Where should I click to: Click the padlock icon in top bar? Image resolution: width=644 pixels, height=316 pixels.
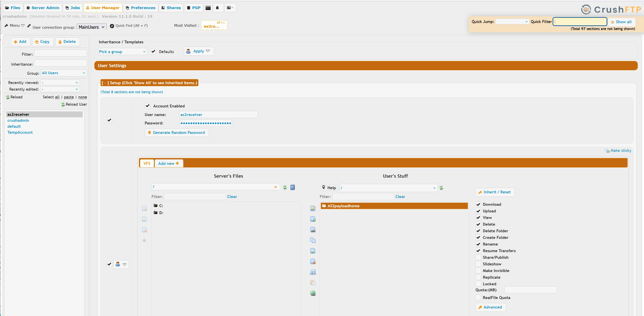click(217, 8)
